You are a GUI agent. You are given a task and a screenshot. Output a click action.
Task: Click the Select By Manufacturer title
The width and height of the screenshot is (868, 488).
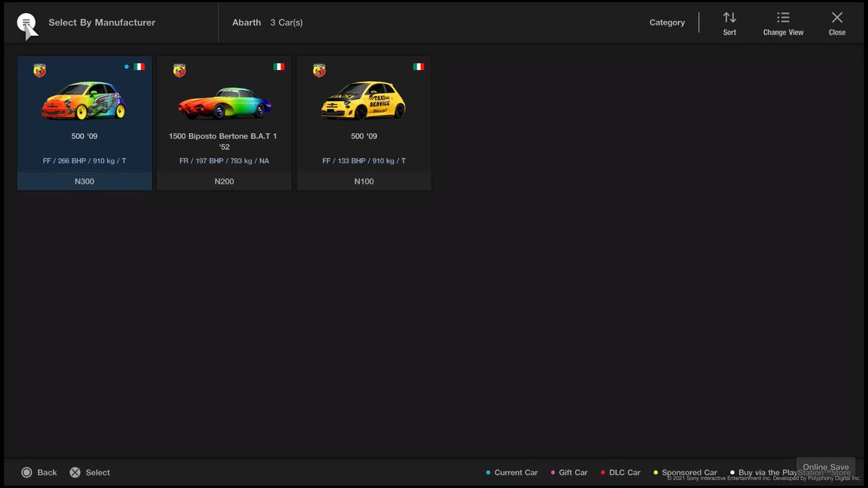point(102,22)
